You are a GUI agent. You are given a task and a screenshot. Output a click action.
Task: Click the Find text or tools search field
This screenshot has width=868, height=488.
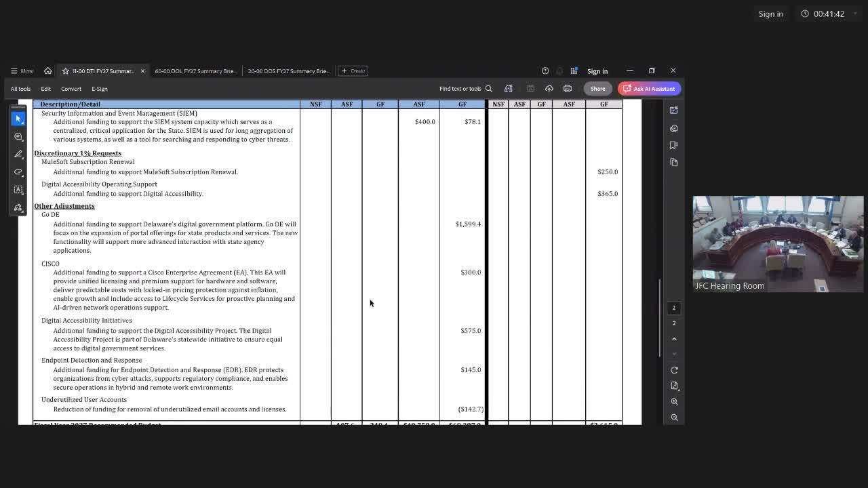coord(460,89)
